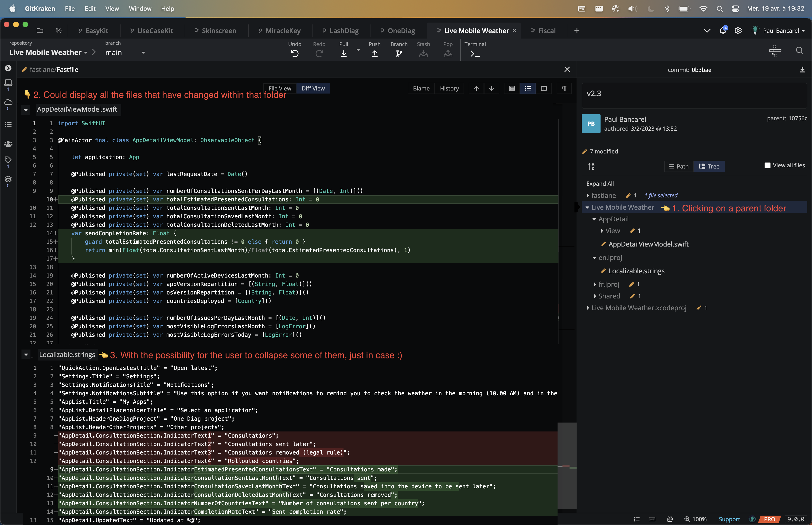
Task: Expand the fr.lproj folder
Action: 595,284
